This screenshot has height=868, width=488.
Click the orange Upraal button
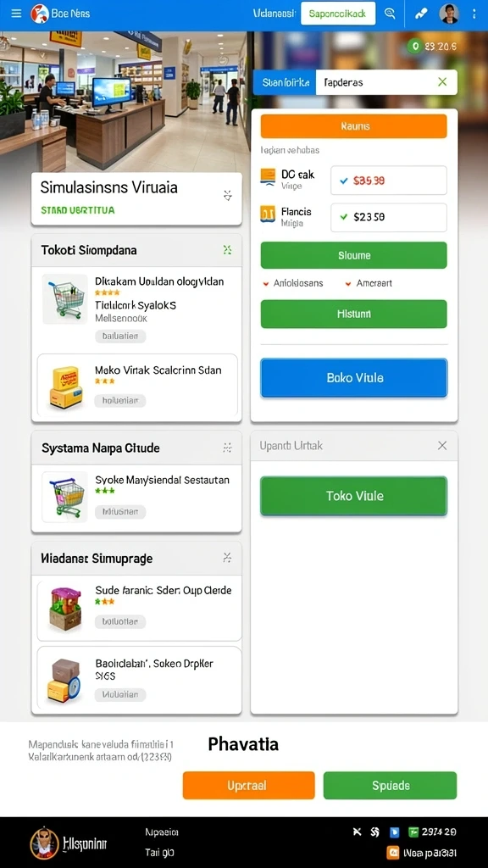pos(248,786)
